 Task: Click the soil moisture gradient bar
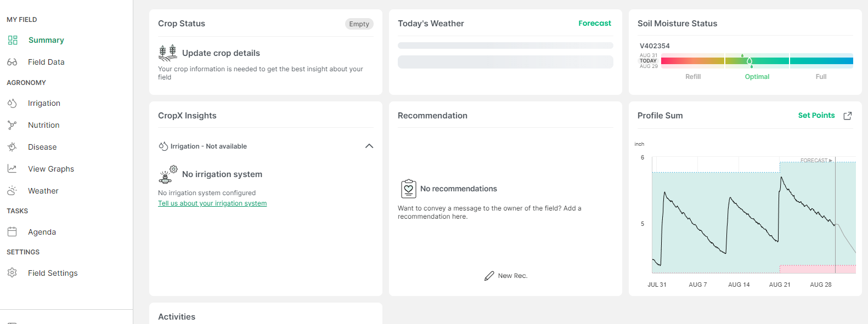[757, 61]
